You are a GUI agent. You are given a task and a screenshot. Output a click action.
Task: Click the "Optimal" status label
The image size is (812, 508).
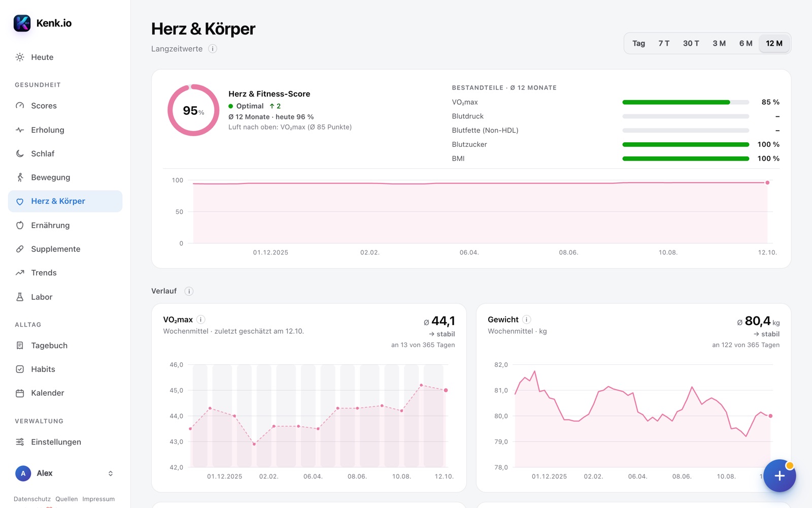click(250, 106)
